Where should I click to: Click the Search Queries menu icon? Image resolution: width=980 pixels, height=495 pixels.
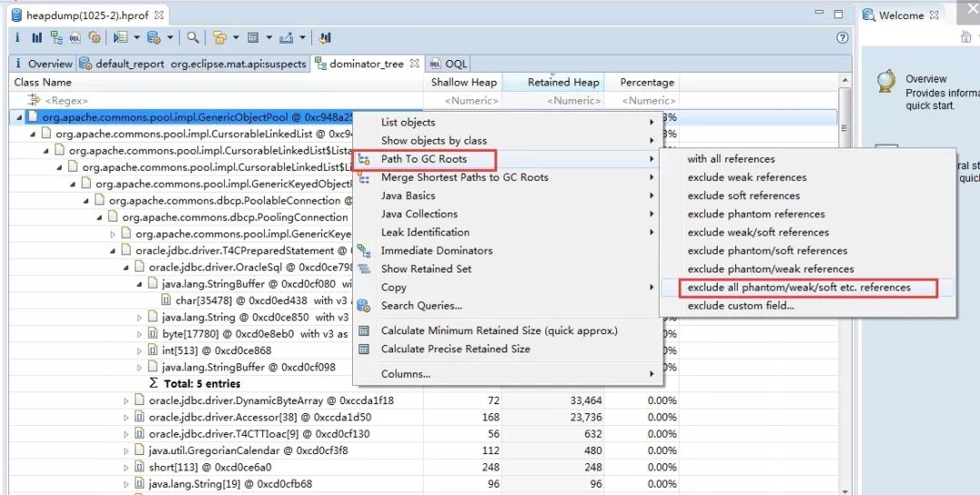pos(365,306)
